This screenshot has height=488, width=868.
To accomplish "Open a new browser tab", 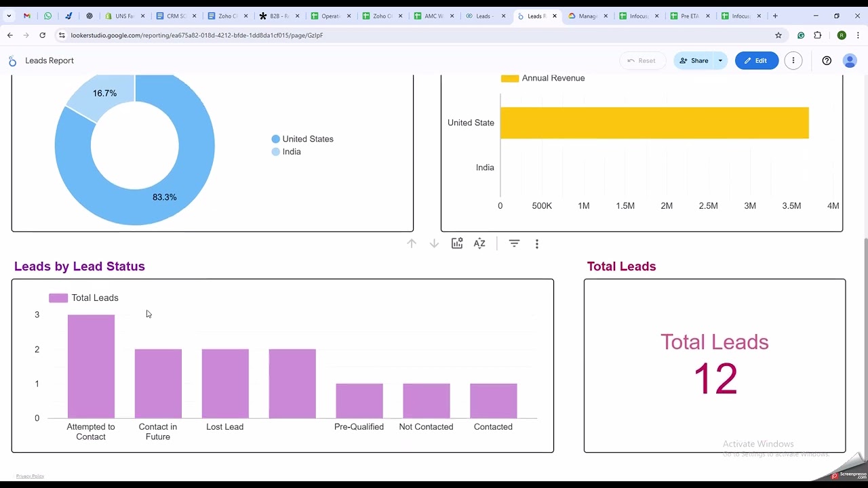I will [x=775, y=16].
